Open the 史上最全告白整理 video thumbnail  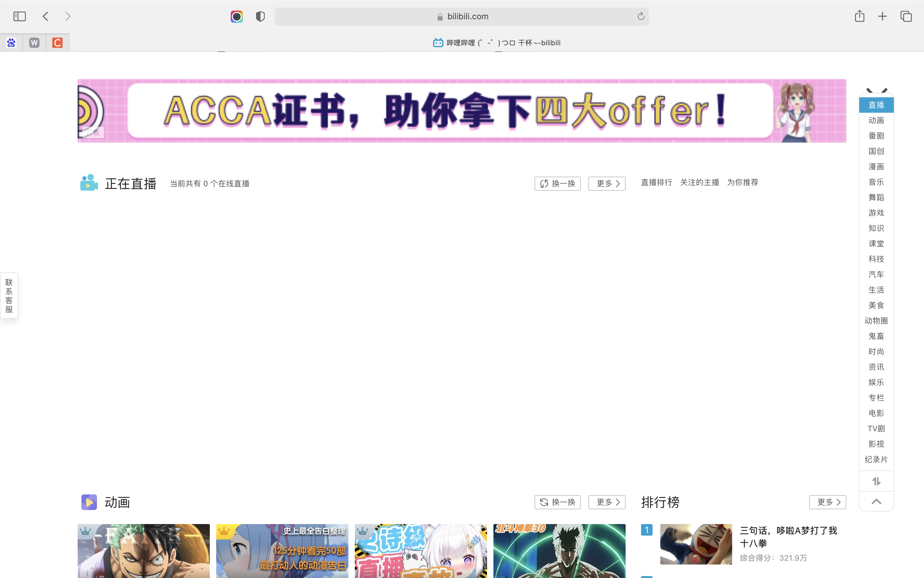[x=282, y=551]
